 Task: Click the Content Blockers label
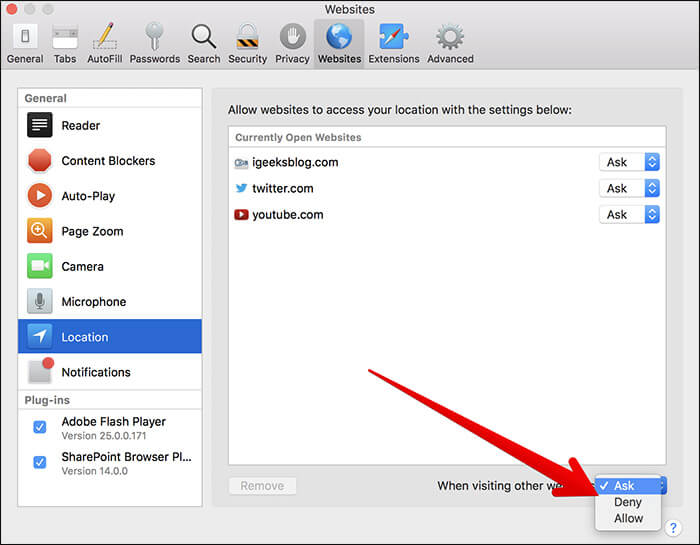pos(108,161)
